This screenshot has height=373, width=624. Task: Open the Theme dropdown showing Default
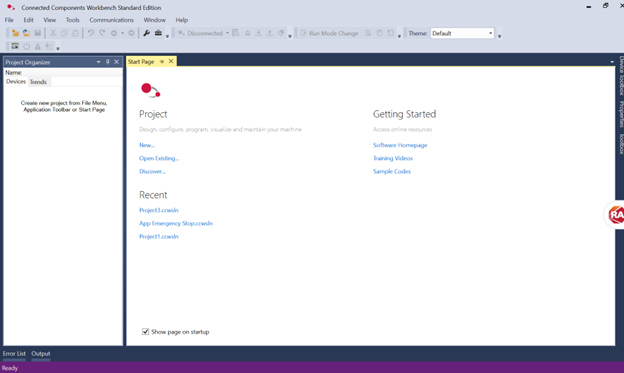coord(462,33)
